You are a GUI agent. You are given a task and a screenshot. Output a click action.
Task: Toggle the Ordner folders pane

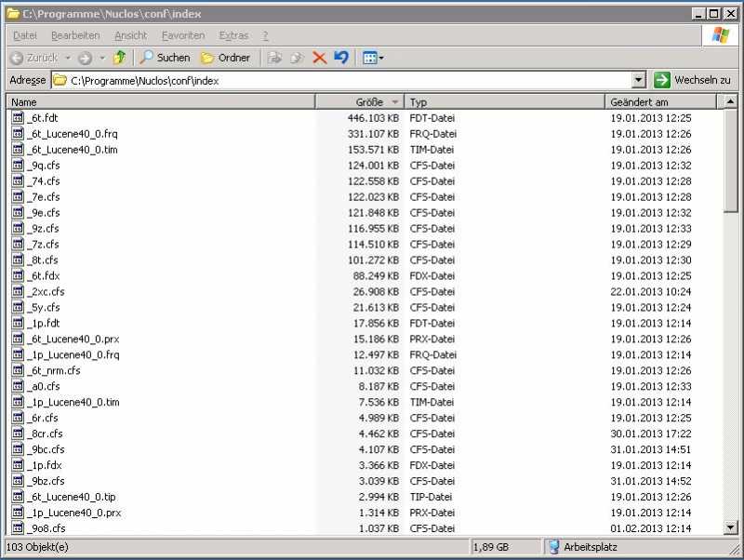(225, 58)
